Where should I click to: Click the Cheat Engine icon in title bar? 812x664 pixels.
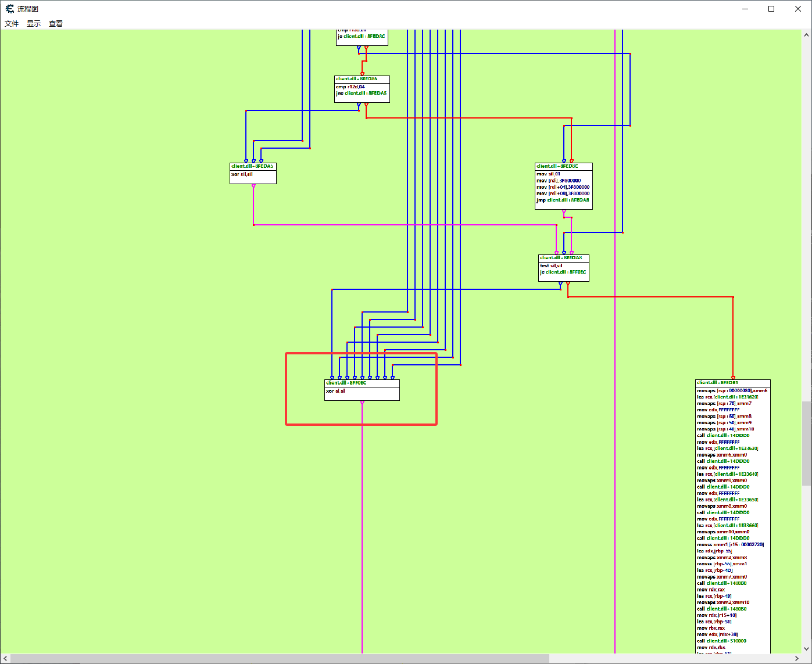pos(9,9)
